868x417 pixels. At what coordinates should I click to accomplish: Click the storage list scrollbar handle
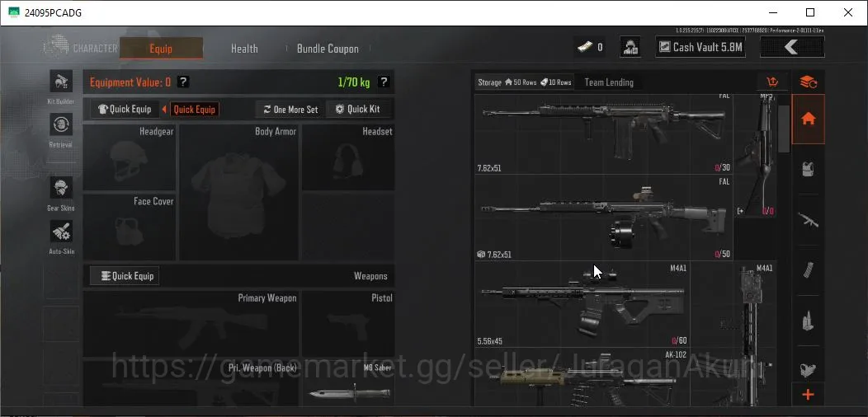pyautogui.click(x=783, y=129)
